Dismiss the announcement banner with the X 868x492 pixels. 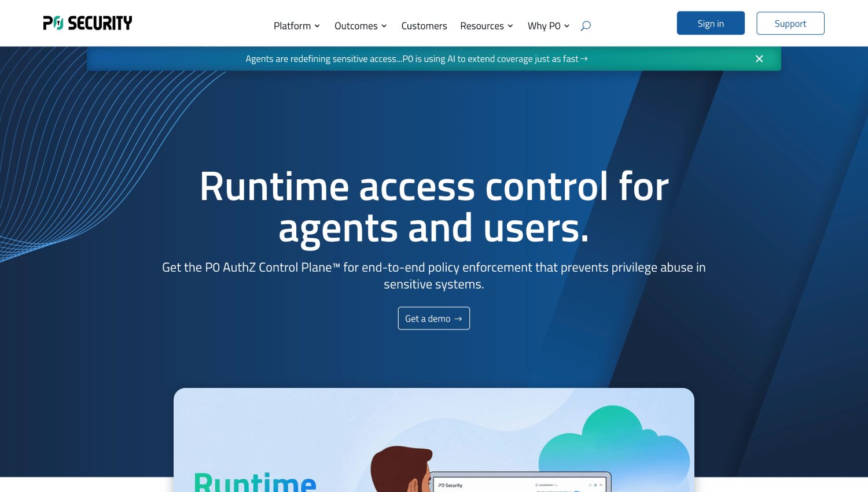(759, 59)
